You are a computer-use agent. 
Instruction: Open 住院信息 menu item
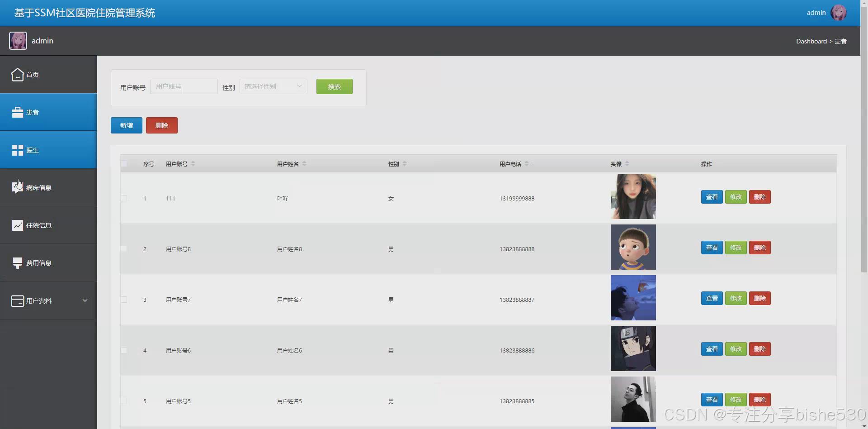pyautogui.click(x=48, y=225)
